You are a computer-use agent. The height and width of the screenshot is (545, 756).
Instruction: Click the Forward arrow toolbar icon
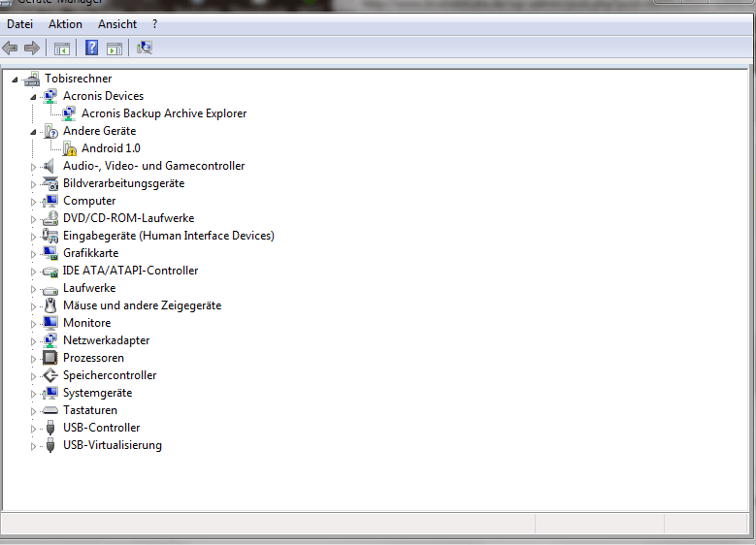(x=32, y=48)
